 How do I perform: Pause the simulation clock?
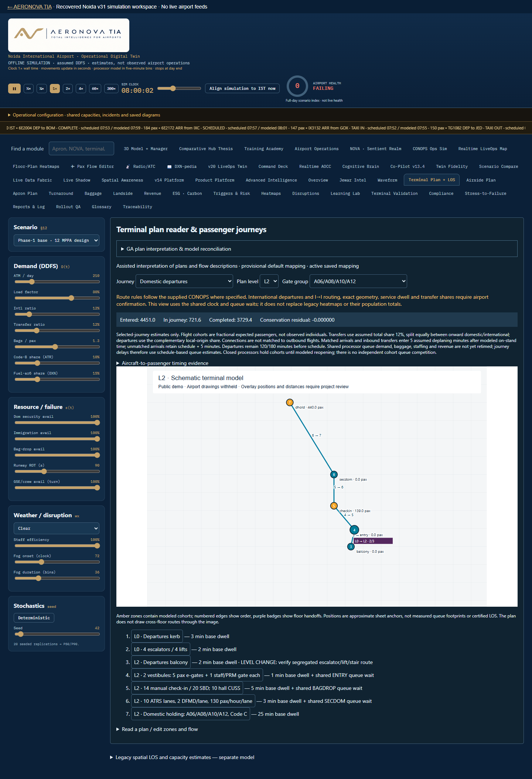pyautogui.click(x=14, y=89)
